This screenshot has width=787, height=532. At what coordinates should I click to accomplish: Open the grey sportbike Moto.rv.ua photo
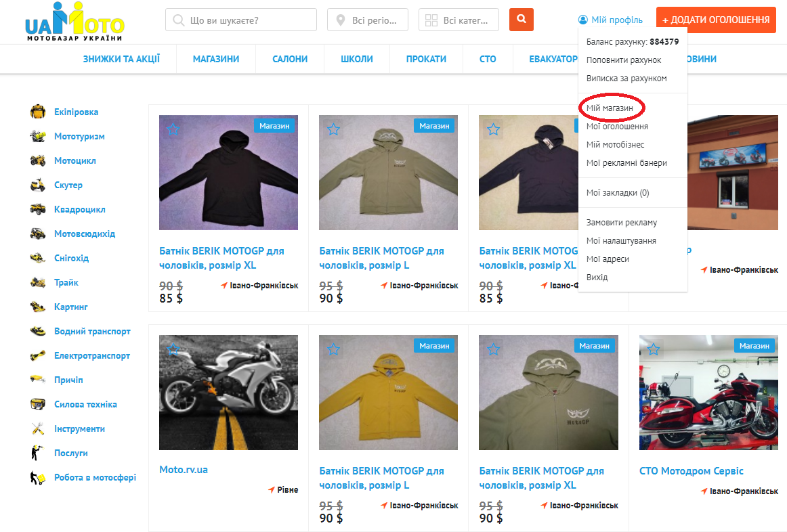pyautogui.click(x=228, y=393)
